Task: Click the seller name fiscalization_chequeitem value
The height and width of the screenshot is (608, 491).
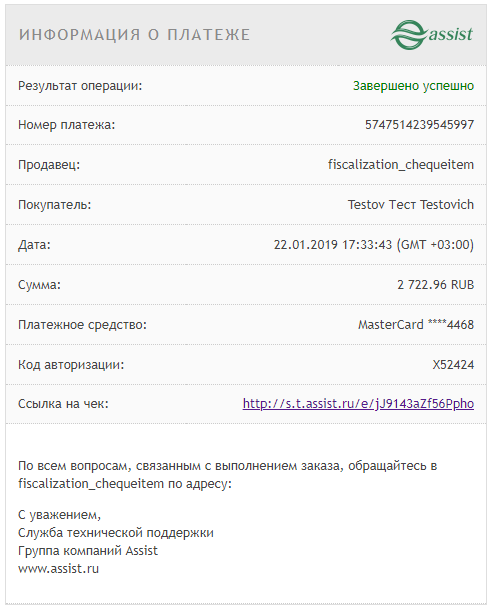Action: [x=401, y=165]
